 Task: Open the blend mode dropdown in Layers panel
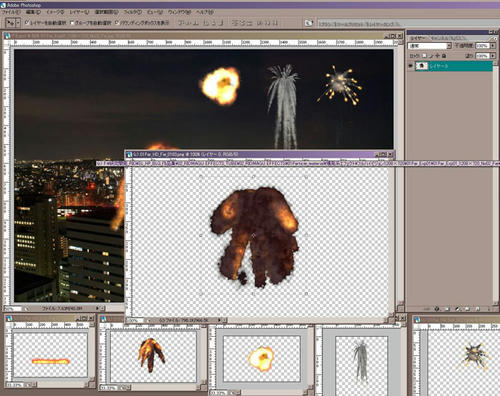click(429, 46)
